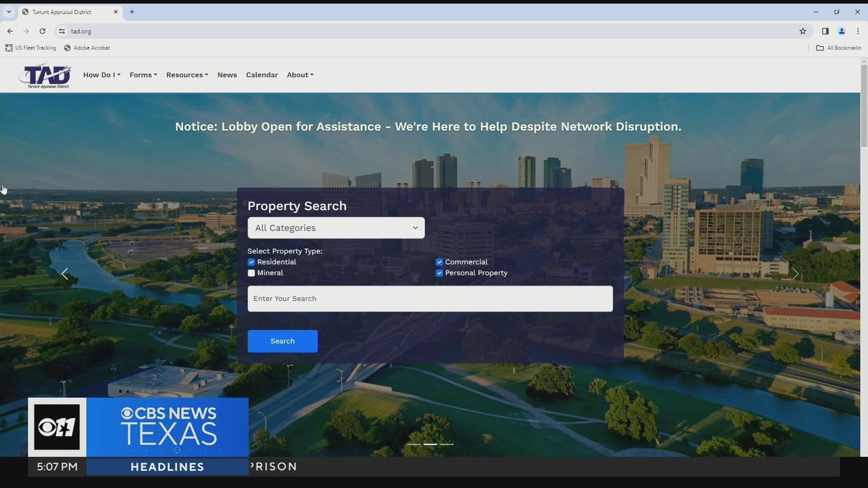Expand the How Do I menu

[101, 75]
